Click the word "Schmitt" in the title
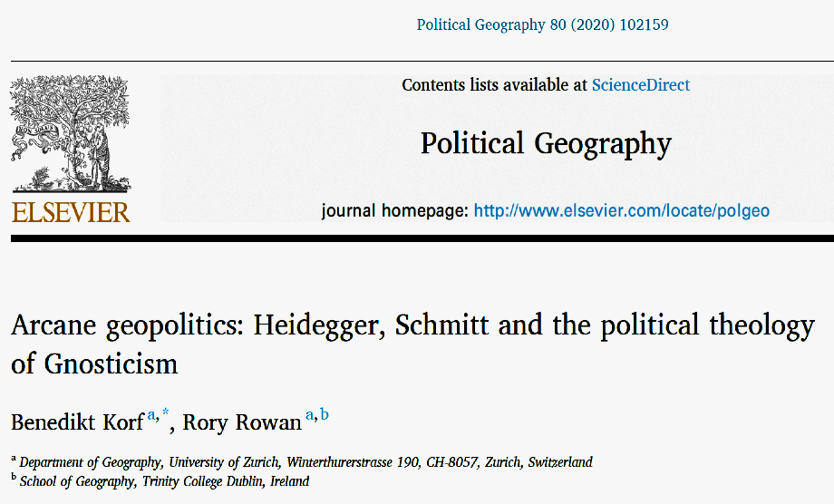 pyautogui.click(x=444, y=326)
